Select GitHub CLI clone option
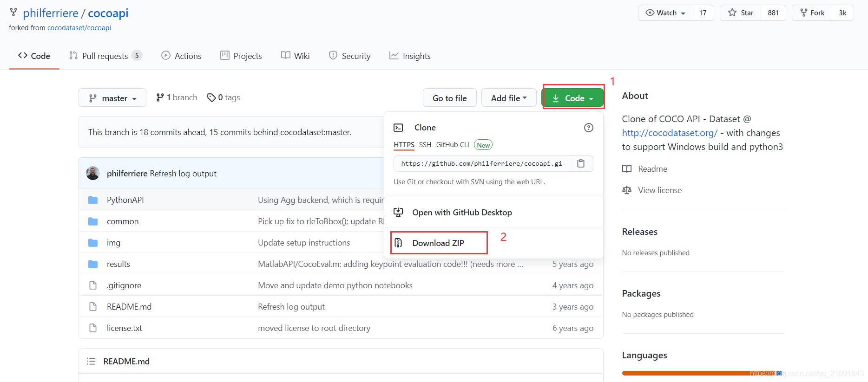Image resolution: width=868 pixels, height=382 pixels. (453, 145)
